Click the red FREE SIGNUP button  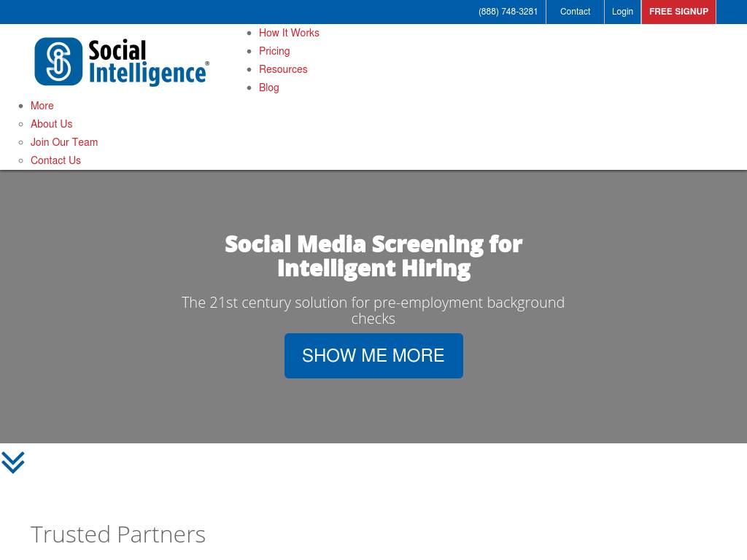(678, 12)
